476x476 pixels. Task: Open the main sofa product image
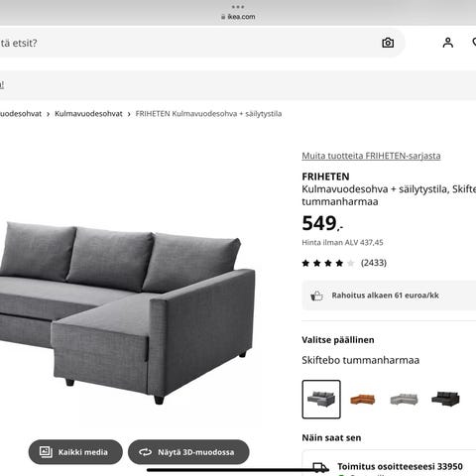[127, 312]
